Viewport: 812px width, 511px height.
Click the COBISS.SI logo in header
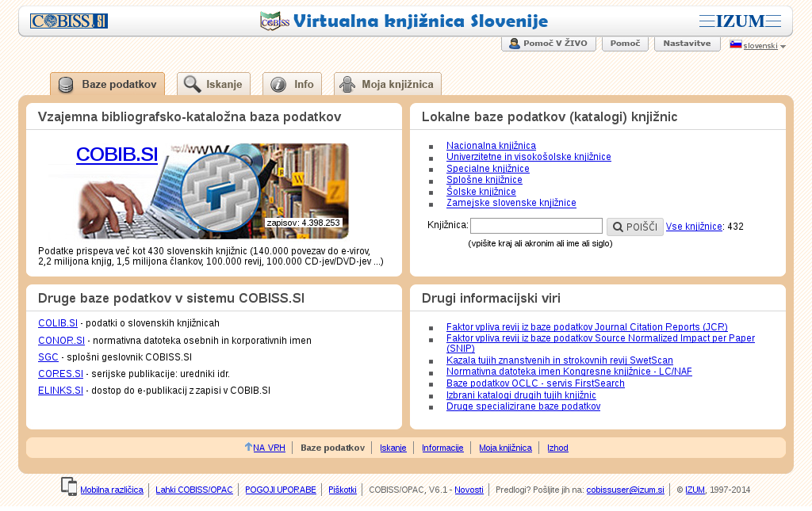point(69,21)
